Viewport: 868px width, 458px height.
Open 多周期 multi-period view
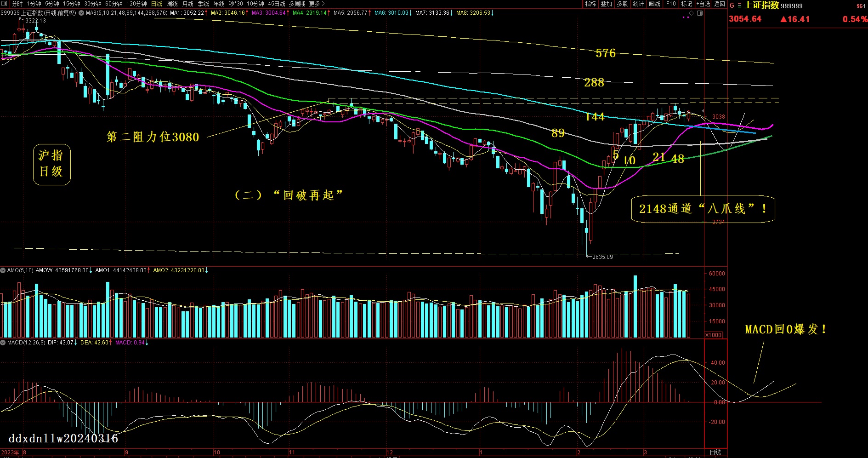[297, 4]
